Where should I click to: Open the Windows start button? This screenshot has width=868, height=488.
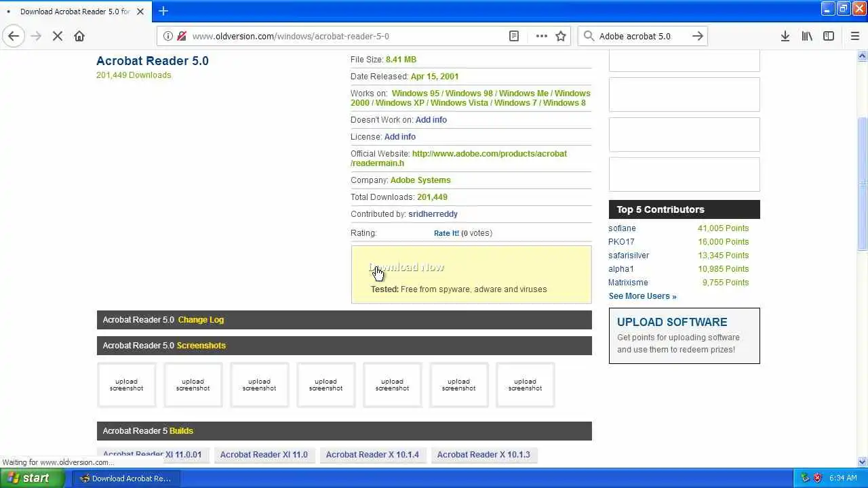tap(31, 478)
